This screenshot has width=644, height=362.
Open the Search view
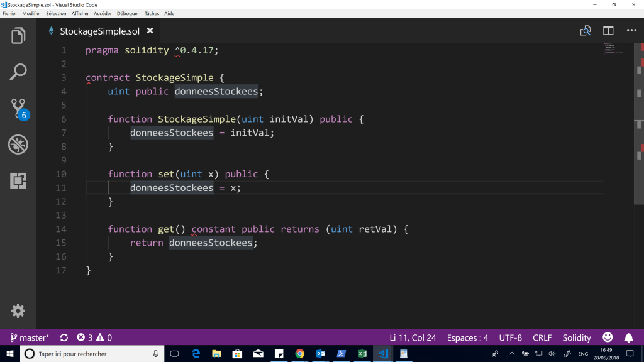click(x=18, y=72)
